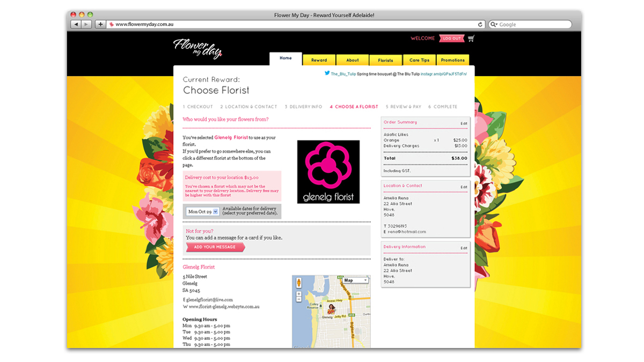
Task: Open Street View pegman on the map
Action: pyautogui.click(x=299, y=282)
